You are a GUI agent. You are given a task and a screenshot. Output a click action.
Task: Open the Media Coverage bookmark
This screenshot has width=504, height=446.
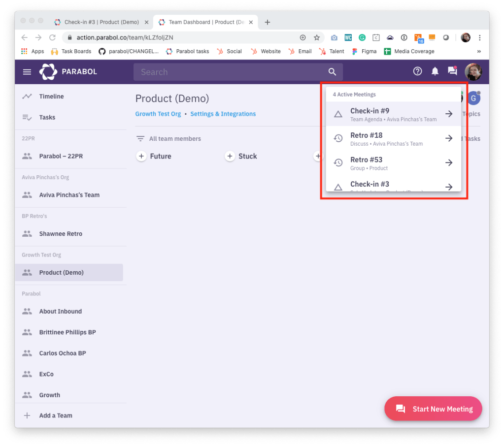[x=409, y=51]
